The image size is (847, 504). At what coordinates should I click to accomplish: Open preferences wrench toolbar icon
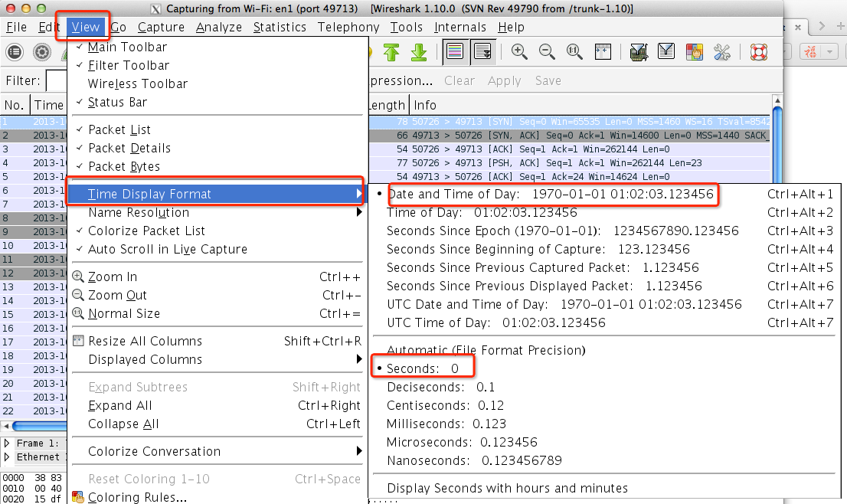tap(722, 52)
